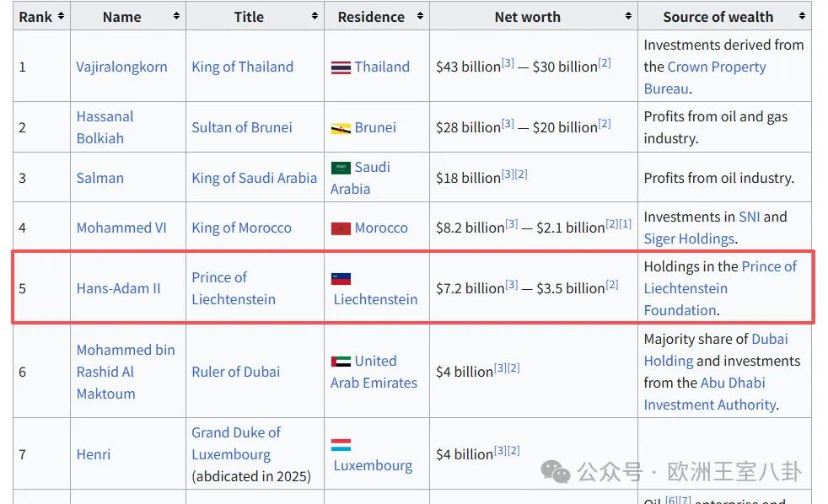Click the WeChat logo watermark
The height and width of the screenshot is (504, 828).
(x=556, y=471)
